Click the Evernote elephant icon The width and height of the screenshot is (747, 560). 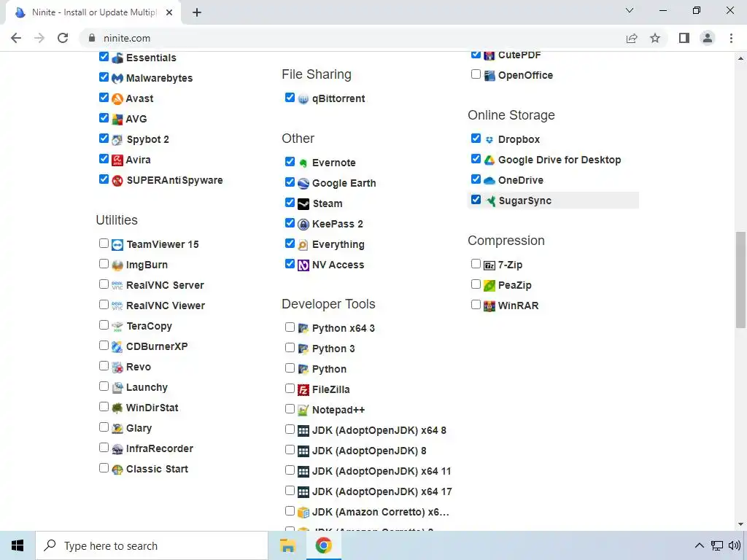pos(303,163)
